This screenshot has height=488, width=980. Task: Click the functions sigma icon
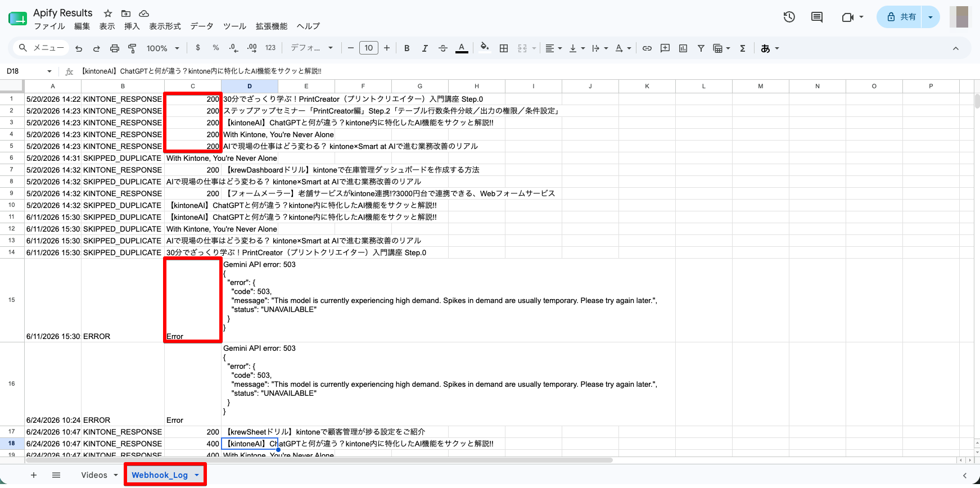pos(743,48)
